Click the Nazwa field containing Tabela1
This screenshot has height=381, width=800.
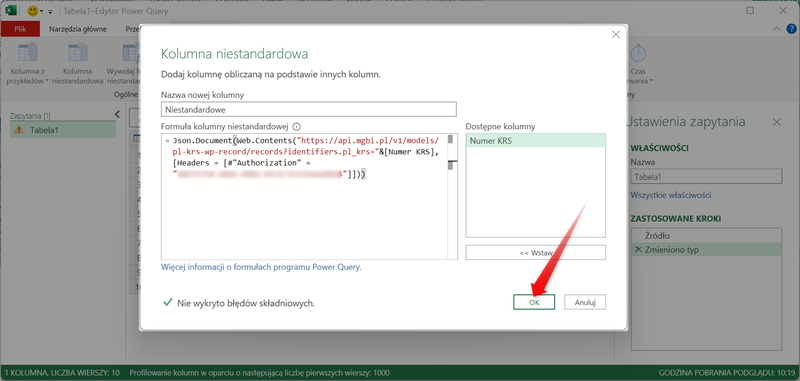click(x=706, y=176)
